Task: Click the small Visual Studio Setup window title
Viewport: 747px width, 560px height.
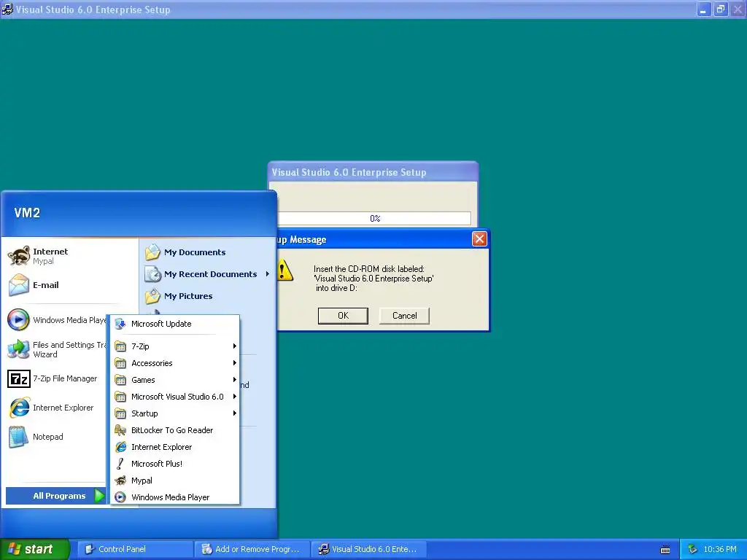Action: 349,172
